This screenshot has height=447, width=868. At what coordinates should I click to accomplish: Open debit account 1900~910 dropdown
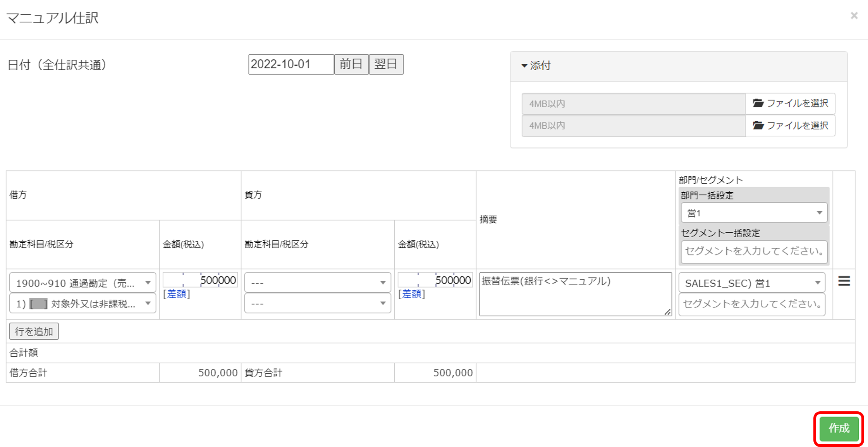83,283
